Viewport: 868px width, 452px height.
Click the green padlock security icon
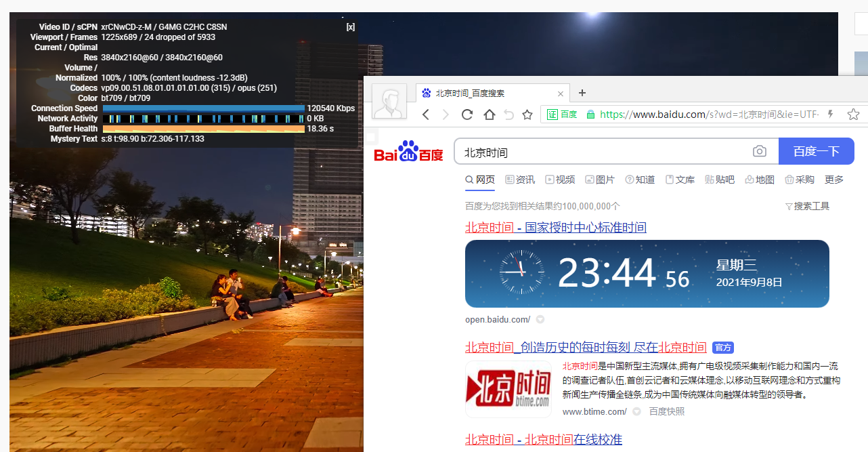pos(590,115)
